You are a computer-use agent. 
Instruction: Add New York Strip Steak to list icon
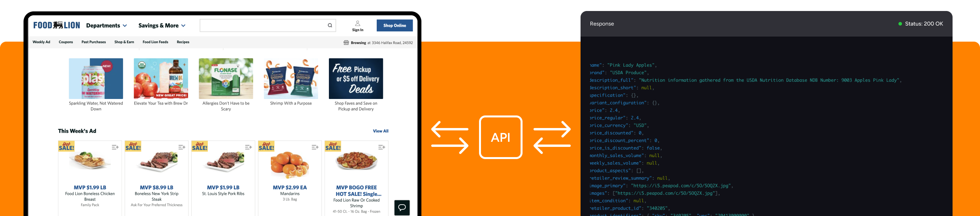(181, 147)
